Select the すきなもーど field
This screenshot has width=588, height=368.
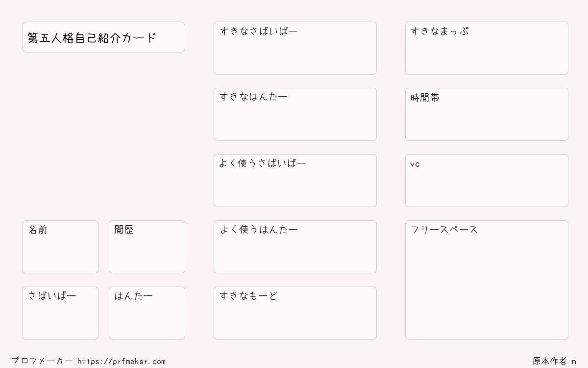click(x=295, y=313)
